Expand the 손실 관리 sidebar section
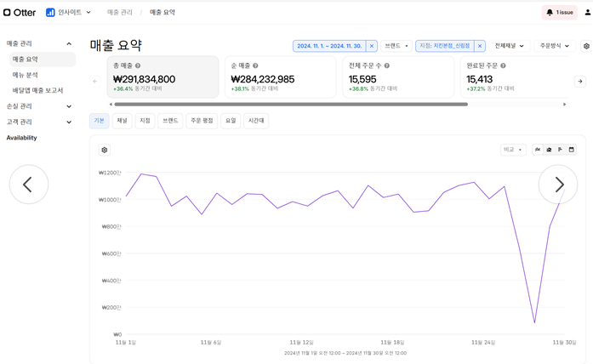This screenshot has width=593, height=364. [69, 106]
